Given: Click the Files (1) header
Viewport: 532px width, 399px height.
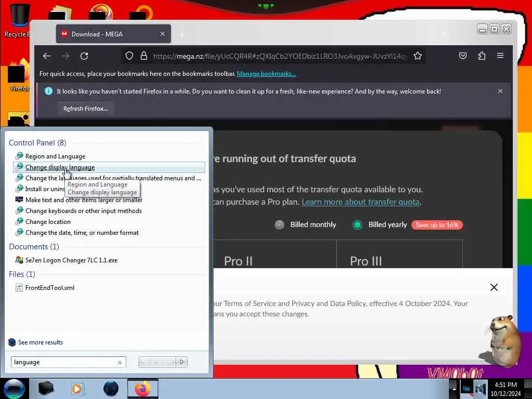Looking at the screenshot, I should coord(22,274).
